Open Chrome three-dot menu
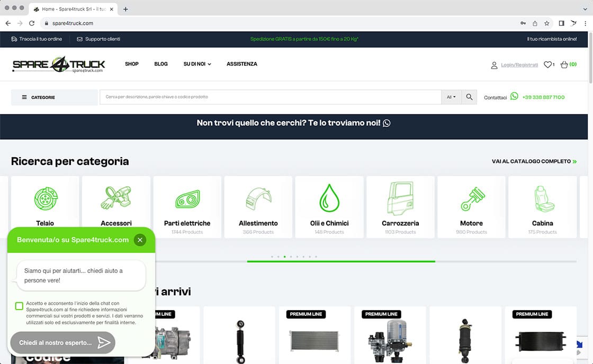The width and height of the screenshot is (593, 364). (x=585, y=23)
